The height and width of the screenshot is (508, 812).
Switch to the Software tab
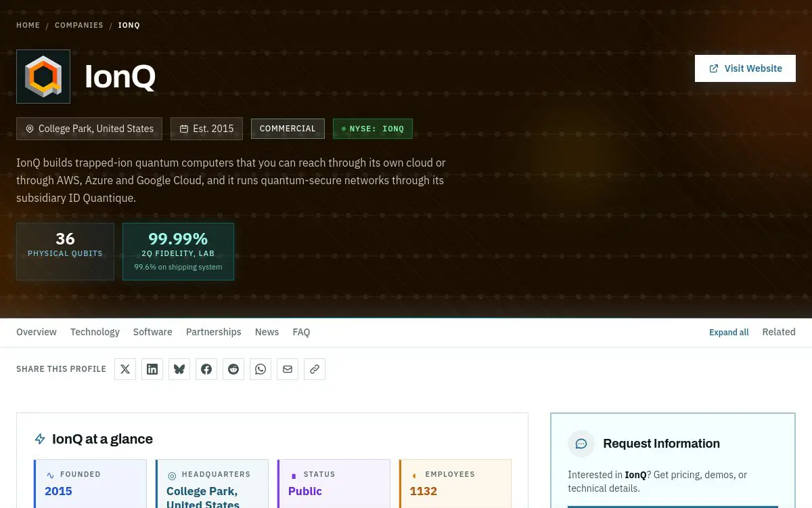click(x=153, y=332)
